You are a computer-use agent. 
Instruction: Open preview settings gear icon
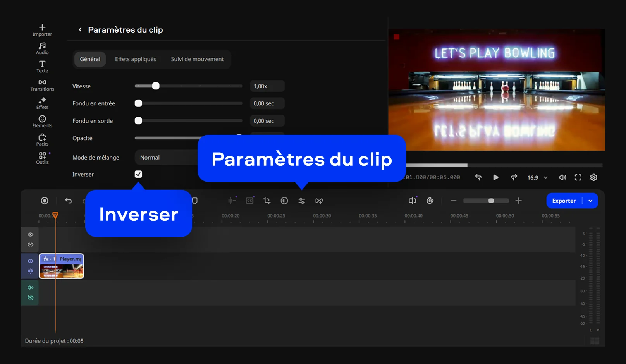(x=593, y=177)
